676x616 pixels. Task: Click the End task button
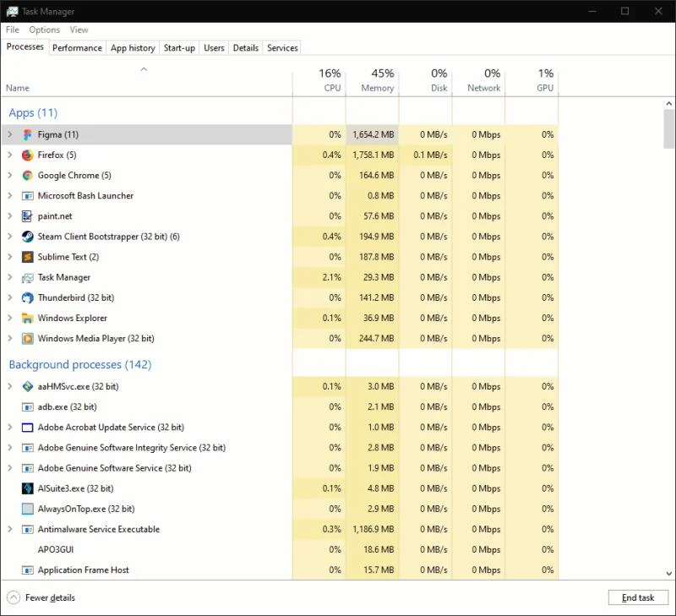638,597
